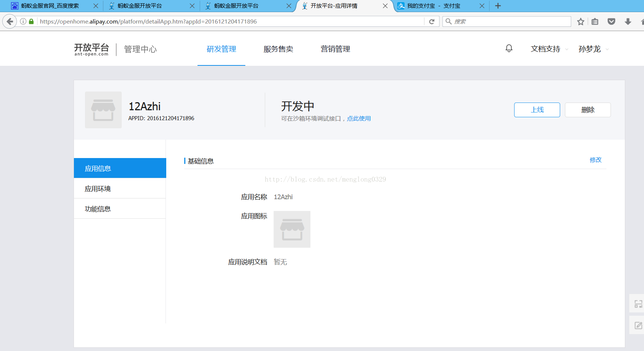Bookmark this page with star icon
This screenshot has height=351, width=644.
(581, 21)
